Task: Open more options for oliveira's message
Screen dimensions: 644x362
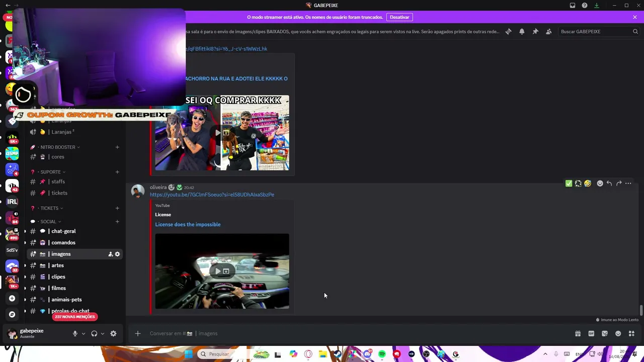Action: tap(628, 184)
